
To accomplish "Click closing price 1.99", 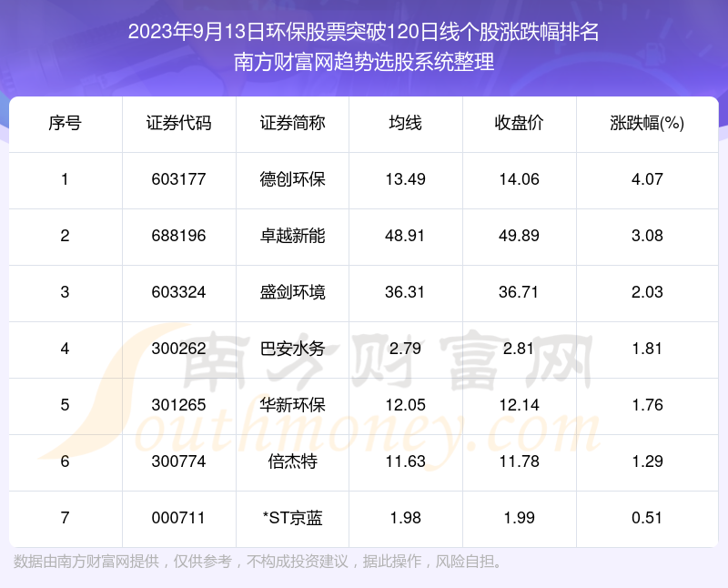I will coord(519,518).
